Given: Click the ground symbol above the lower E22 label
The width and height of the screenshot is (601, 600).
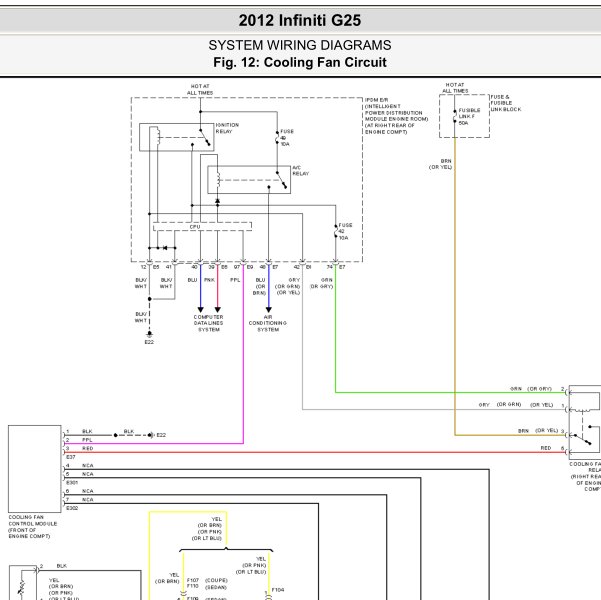Looking at the screenshot, I should [x=149, y=334].
